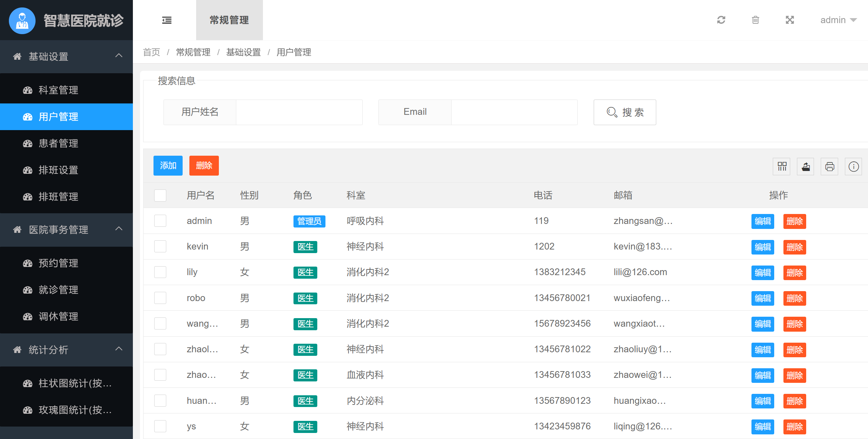868x439 pixels.
Task: Focus the 用户姓名 input field
Action: click(x=299, y=112)
